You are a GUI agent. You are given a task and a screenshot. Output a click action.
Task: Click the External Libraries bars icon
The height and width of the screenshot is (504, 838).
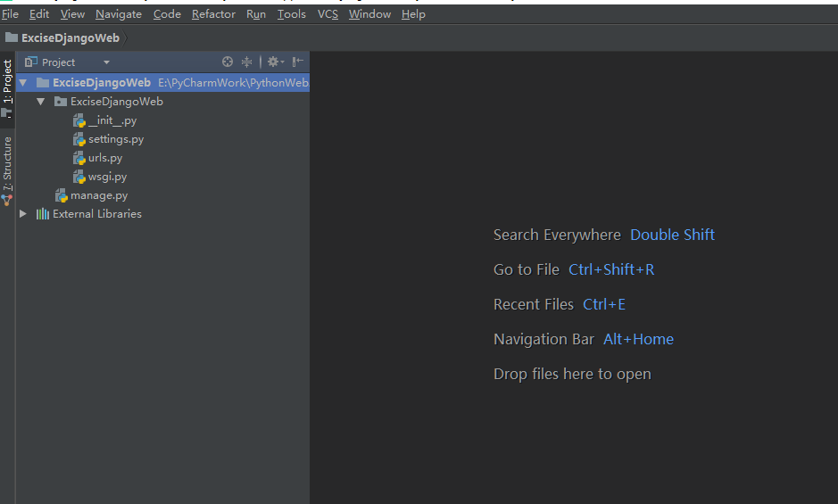[43, 214]
